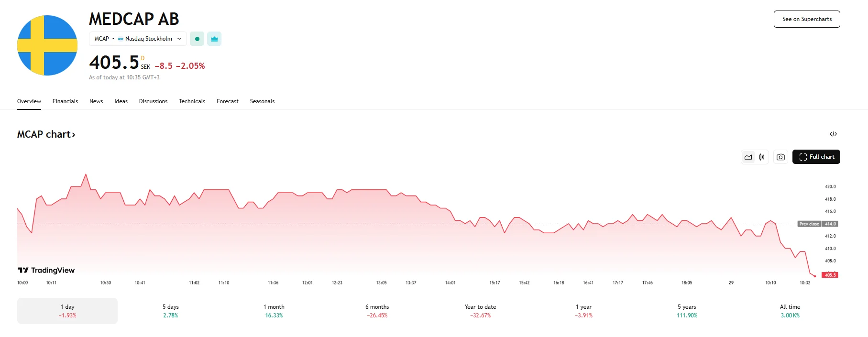
Task: Click the TradingView logo on the chart
Action: (x=46, y=270)
